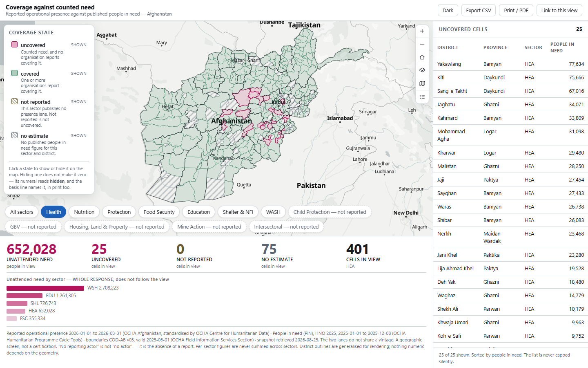Screen dimensions: 588x368
Task: Click the 652,028 unattended need figure
Action: tap(31, 249)
